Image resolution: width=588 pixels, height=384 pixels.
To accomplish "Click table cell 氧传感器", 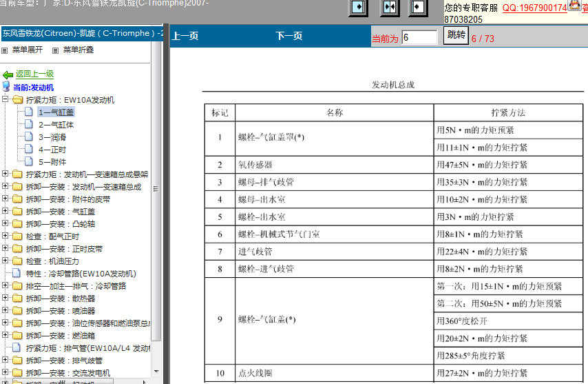I will pos(334,165).
